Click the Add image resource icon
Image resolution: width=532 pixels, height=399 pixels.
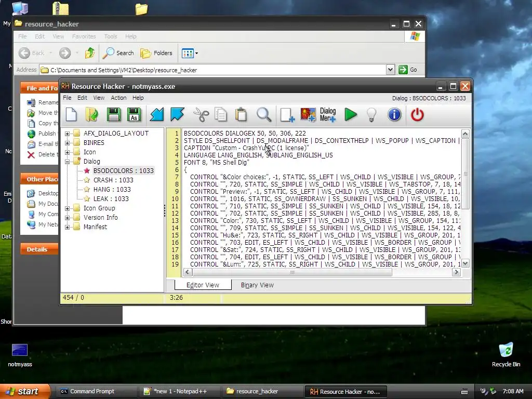click(x=308, y=115)
